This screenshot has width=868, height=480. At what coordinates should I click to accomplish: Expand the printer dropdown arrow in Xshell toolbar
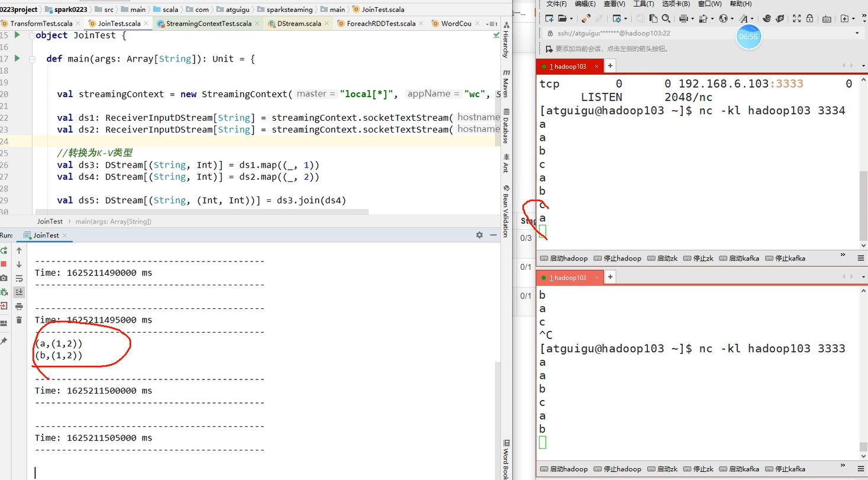[692, 18]
